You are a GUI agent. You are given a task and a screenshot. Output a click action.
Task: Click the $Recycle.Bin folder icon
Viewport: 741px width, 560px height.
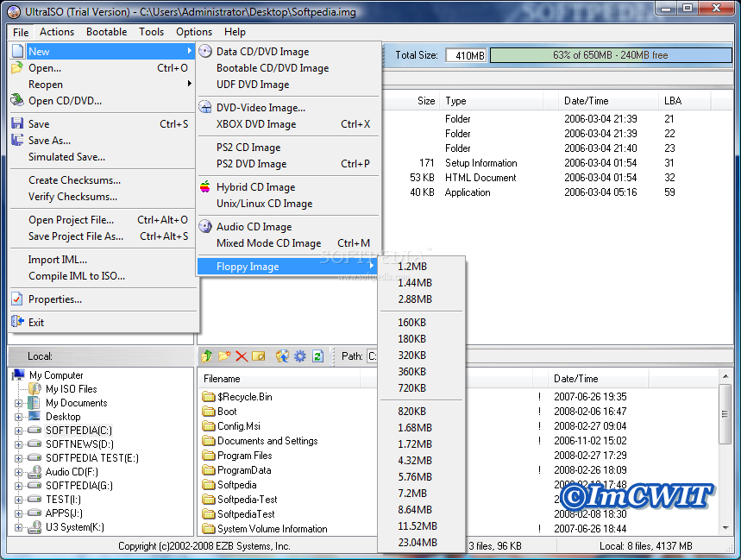click(209, 396)
